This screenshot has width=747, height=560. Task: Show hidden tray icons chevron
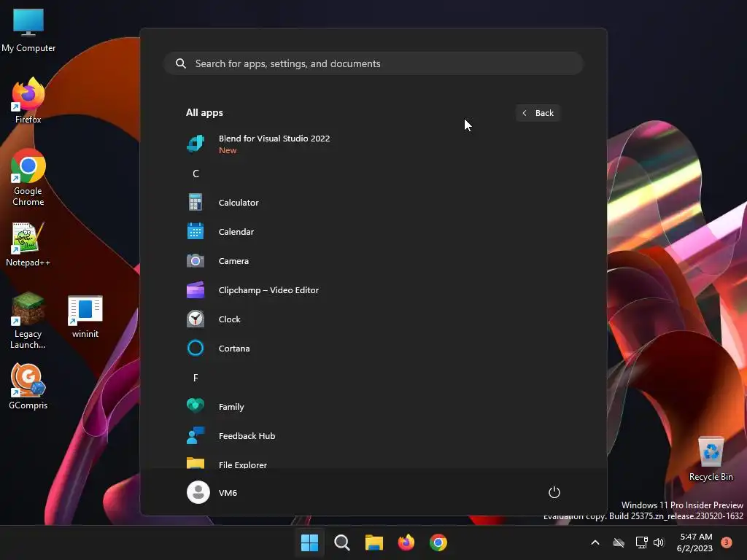[595, 542]
